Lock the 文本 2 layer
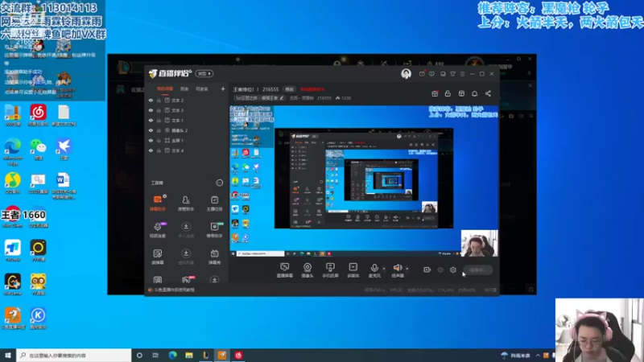The width and height of the screenshot is (644, 362). click(x=159, y=100)
